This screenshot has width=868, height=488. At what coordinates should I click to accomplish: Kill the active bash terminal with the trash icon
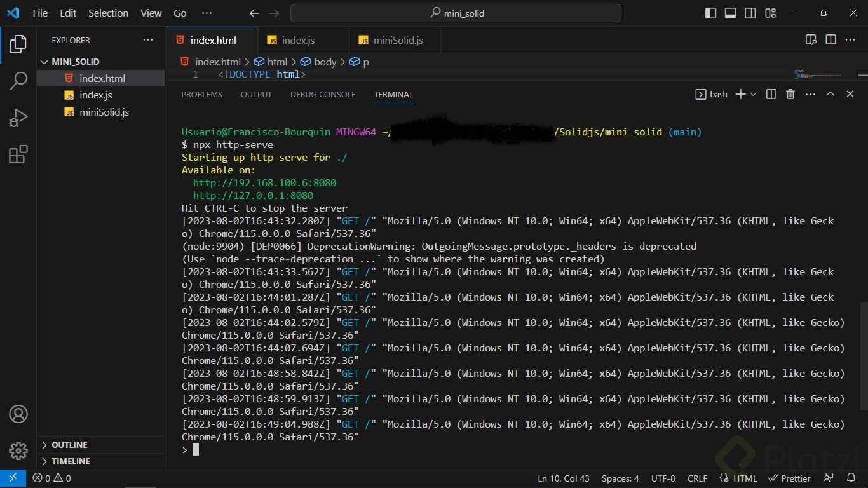point(790,94)
